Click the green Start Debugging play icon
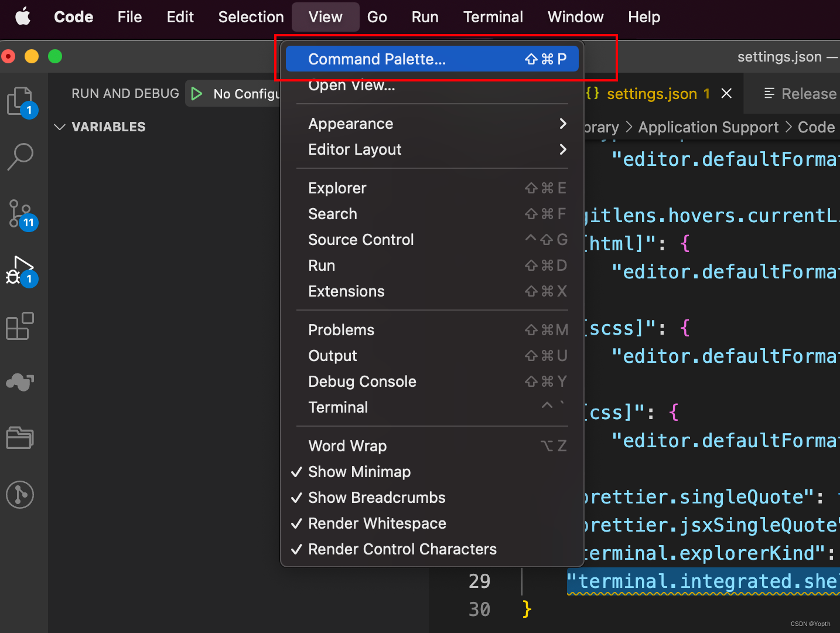The width and height of the screenshot is (840, 633). [x=197, y=94]
